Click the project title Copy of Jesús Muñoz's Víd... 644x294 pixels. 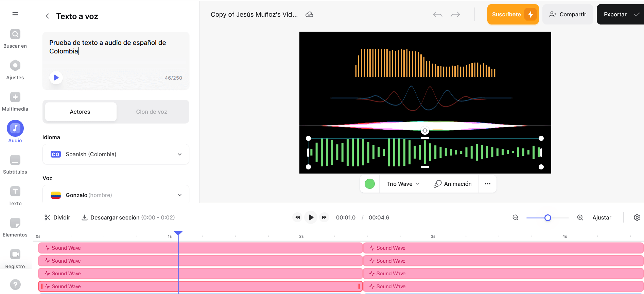254,14
